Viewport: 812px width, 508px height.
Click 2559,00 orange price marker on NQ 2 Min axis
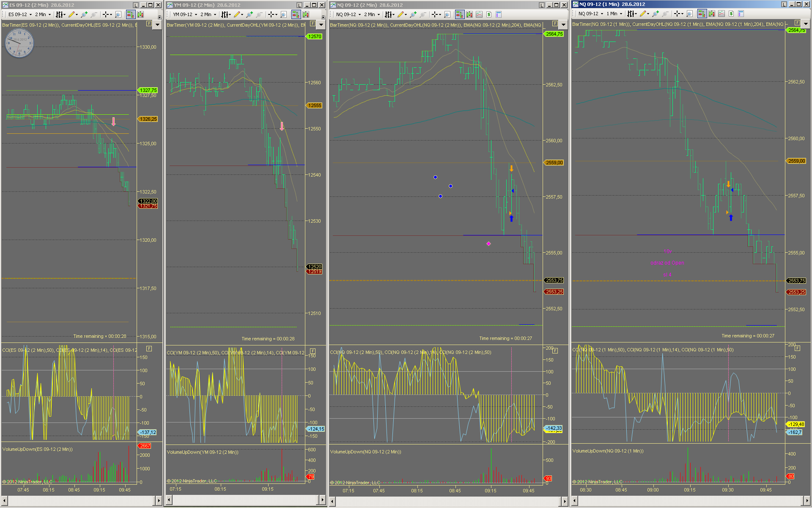(554, 163)
